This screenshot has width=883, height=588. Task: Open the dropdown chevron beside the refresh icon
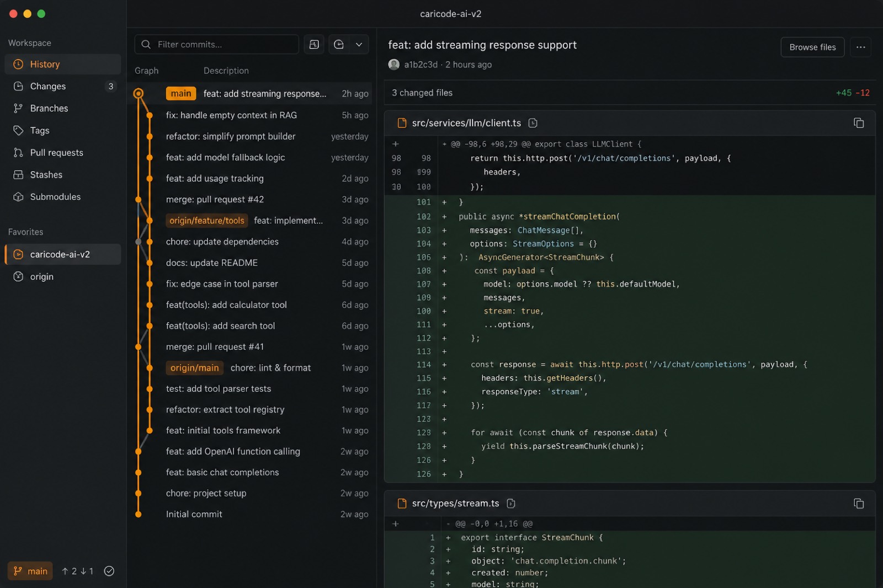coord(359,44)
